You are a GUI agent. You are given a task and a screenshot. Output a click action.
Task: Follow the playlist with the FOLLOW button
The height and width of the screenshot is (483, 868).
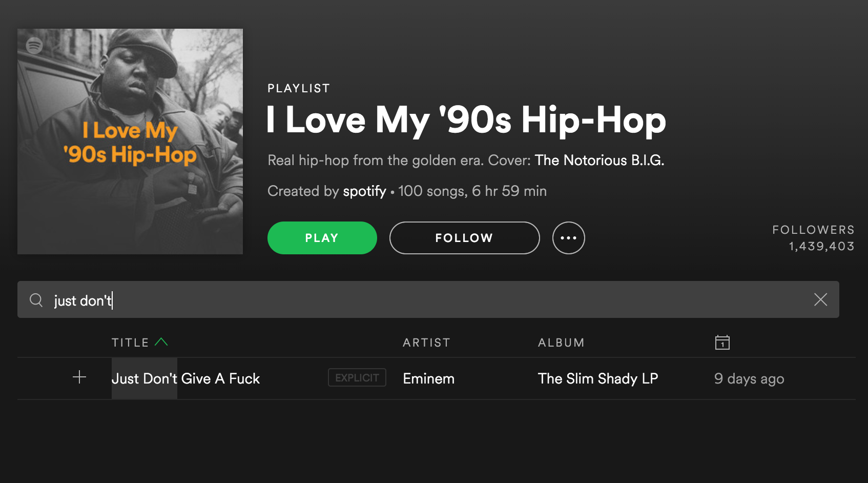pyautogui.click(x=464, y=238)
